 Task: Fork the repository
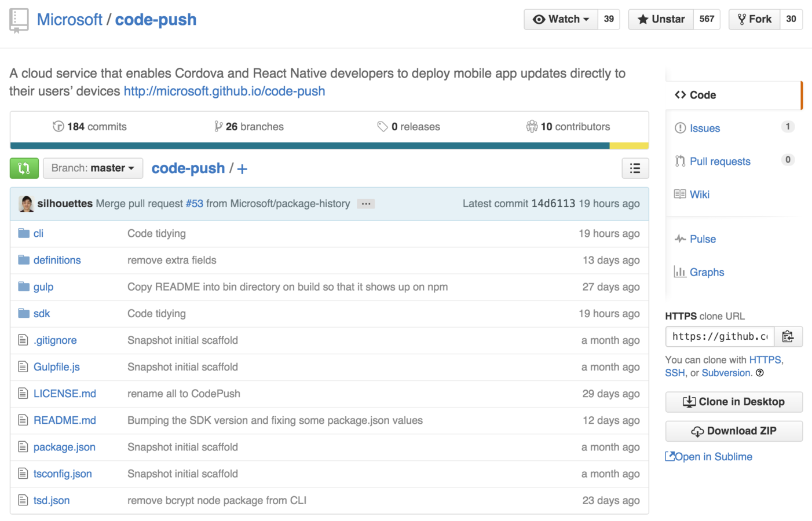(754, 19)
